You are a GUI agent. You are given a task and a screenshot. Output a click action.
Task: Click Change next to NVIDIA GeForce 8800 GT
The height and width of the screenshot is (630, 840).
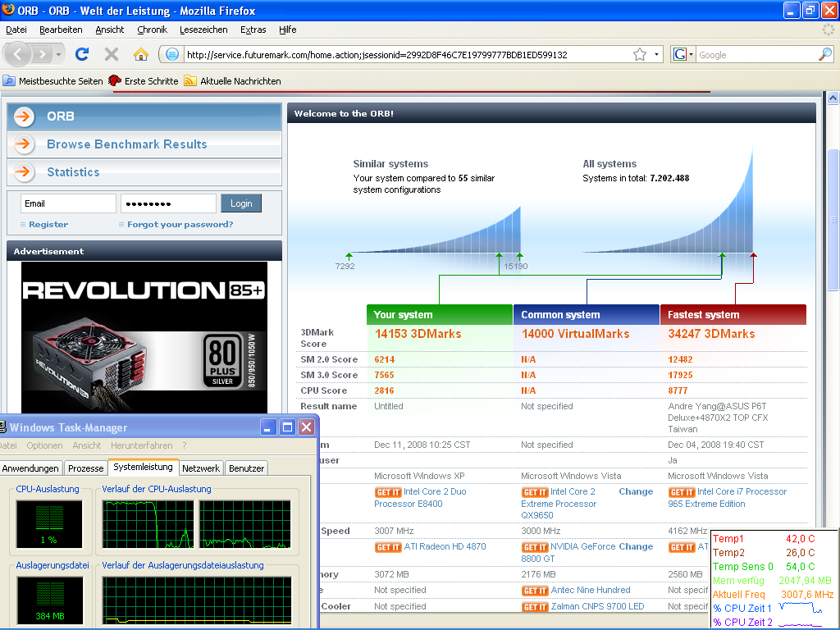[x=636, y=547]
